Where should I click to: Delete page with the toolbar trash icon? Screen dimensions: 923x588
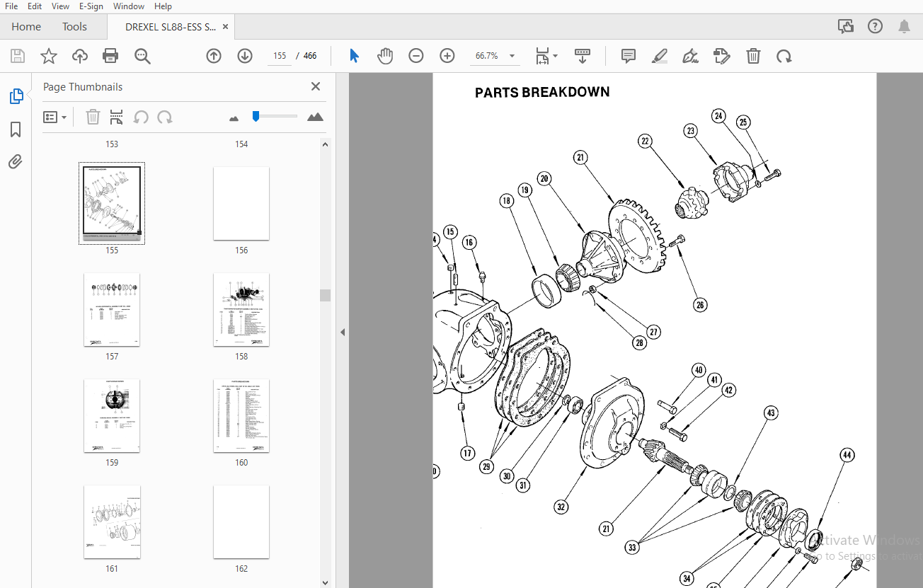[754, 56]
